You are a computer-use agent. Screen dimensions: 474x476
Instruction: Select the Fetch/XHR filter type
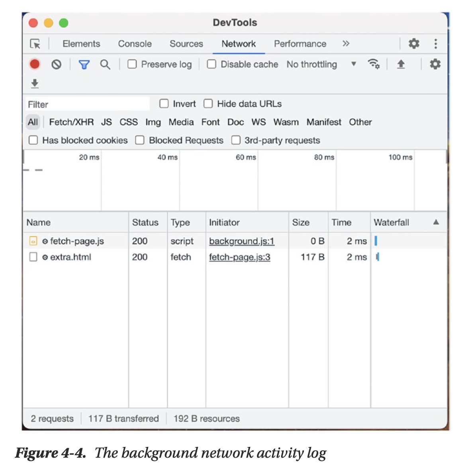pyautogui.click(x=71, y=122)
